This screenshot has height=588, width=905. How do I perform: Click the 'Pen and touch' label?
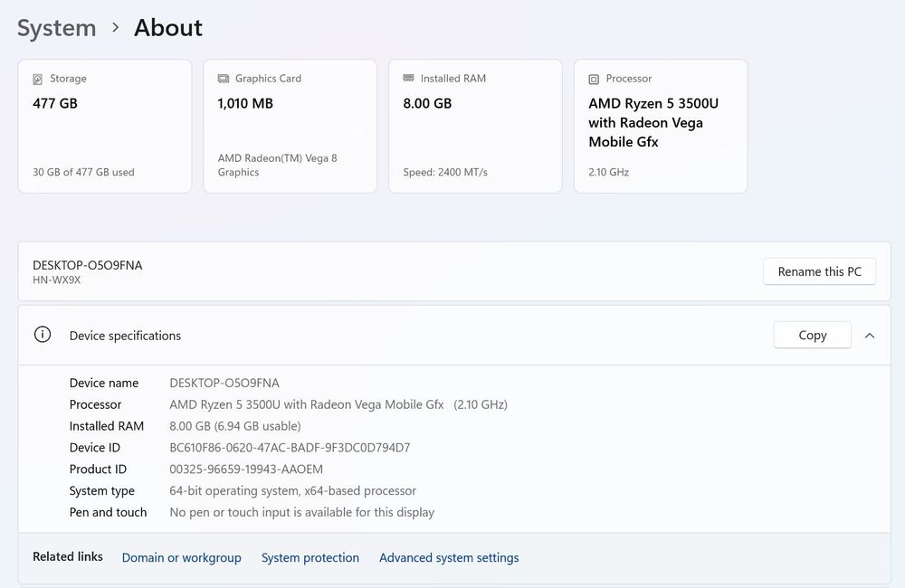click(108, 512)
